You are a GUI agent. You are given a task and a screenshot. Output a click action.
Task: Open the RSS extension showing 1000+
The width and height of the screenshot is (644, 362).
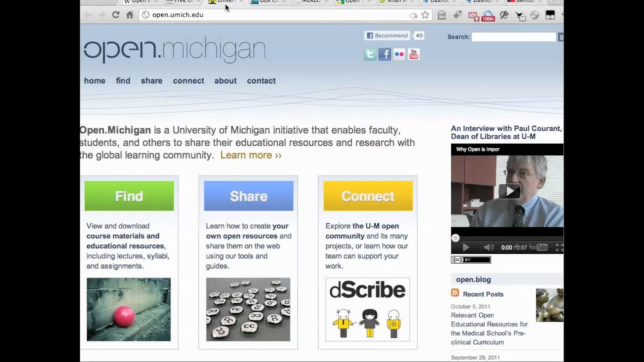point(488,16)
